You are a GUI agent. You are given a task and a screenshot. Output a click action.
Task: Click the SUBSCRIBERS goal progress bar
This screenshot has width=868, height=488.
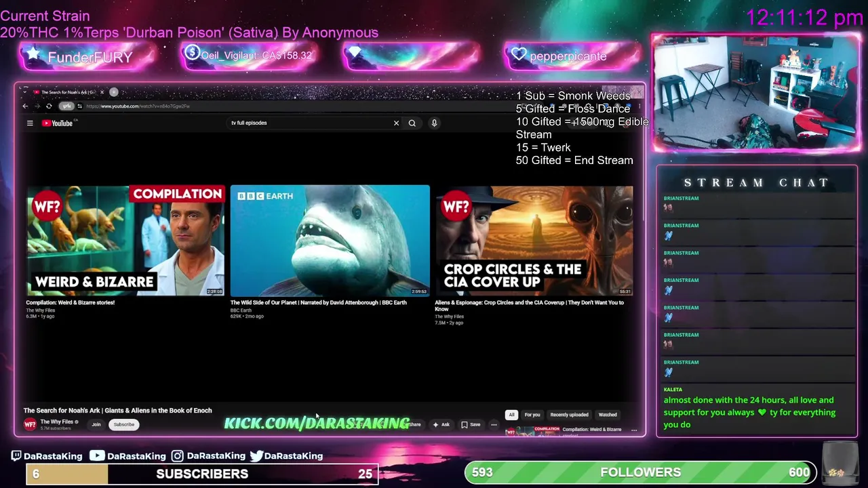[x=202, y=474]
